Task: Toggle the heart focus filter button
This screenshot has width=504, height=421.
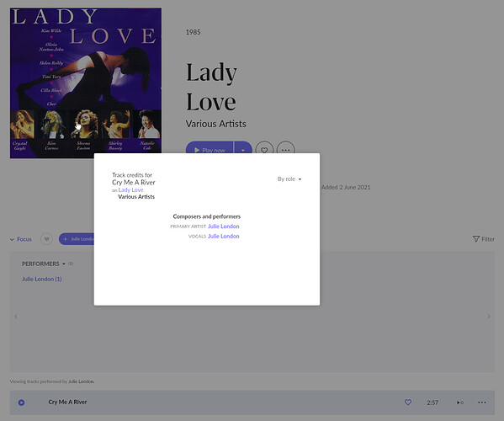Action: [46, 239]
